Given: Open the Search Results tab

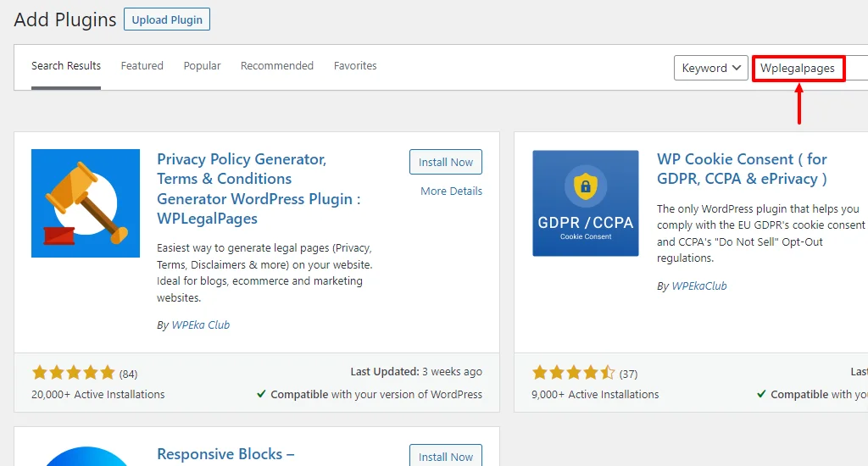Looking at the screenshot, I should (66, 66).
